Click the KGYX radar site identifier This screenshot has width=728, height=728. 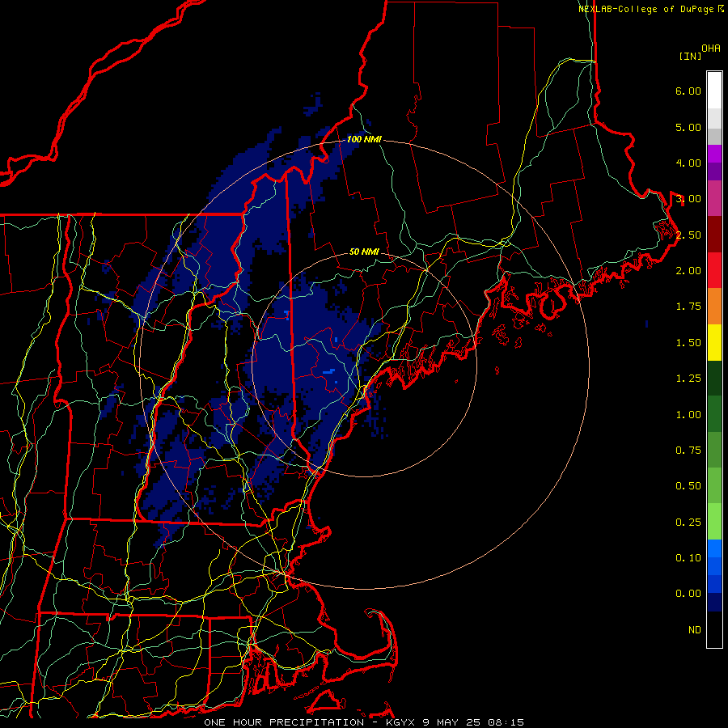click(400, 722)
